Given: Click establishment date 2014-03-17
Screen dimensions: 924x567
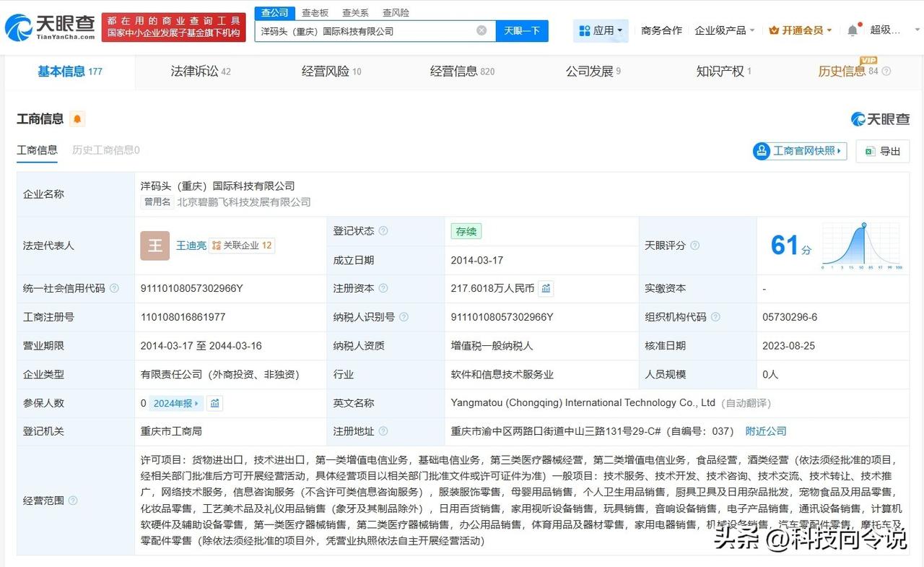Looking at the screenshot, I should coord(476,260).
